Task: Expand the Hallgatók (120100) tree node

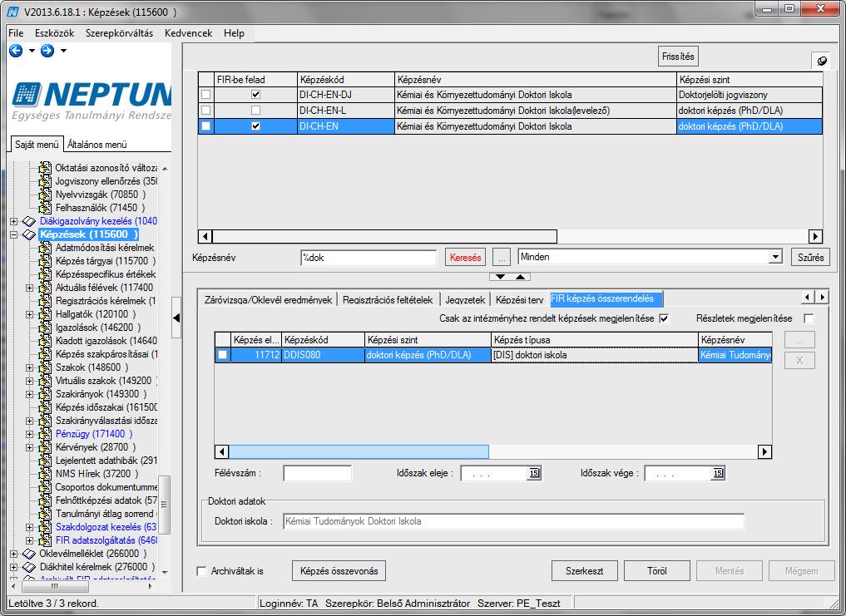Action: click(x=30, y=314)
